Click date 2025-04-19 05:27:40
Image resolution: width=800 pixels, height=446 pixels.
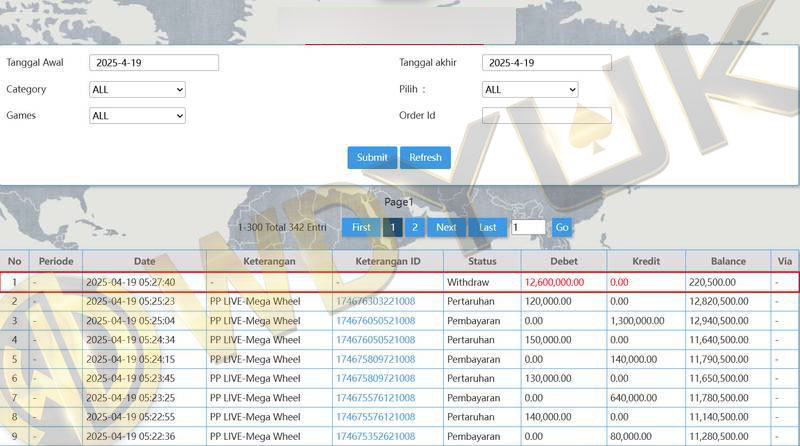131,282
